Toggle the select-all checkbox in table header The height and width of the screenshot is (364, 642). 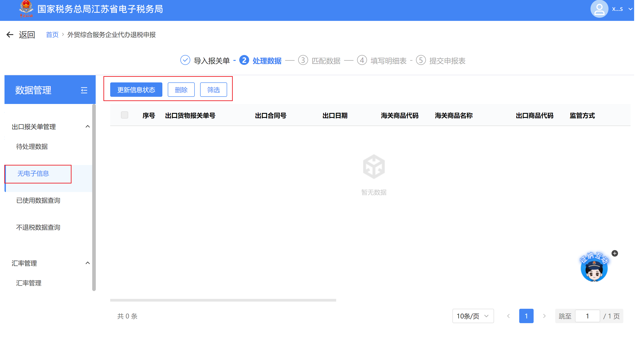coord(124,115)
